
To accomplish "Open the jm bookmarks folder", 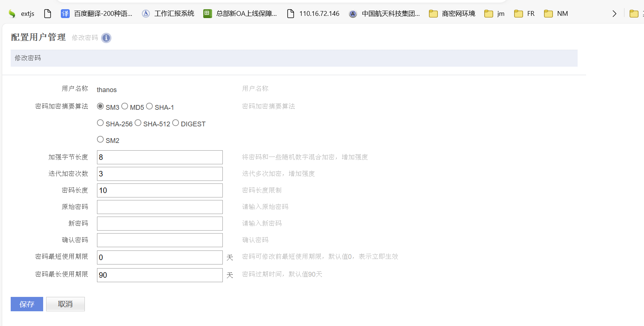I will (x=494, y=14).
